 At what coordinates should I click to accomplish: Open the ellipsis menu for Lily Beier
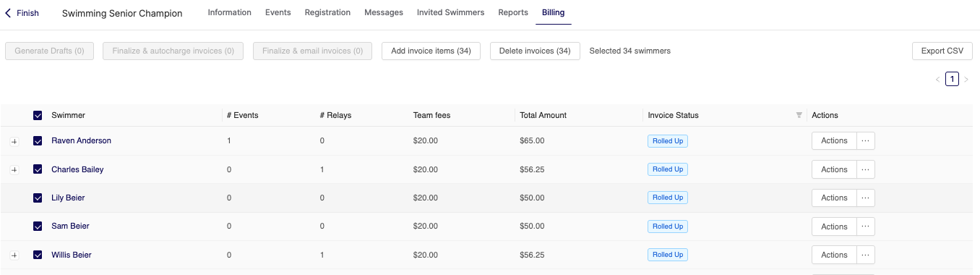(x=865, y=198)
